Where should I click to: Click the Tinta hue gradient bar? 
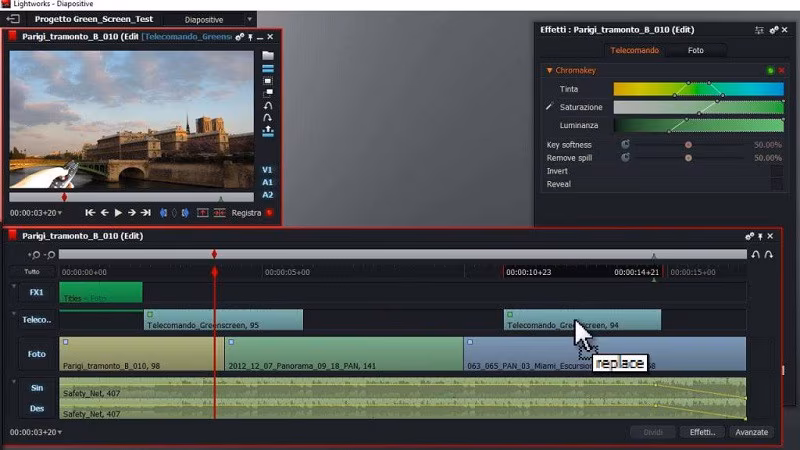[x=698, y=89]
